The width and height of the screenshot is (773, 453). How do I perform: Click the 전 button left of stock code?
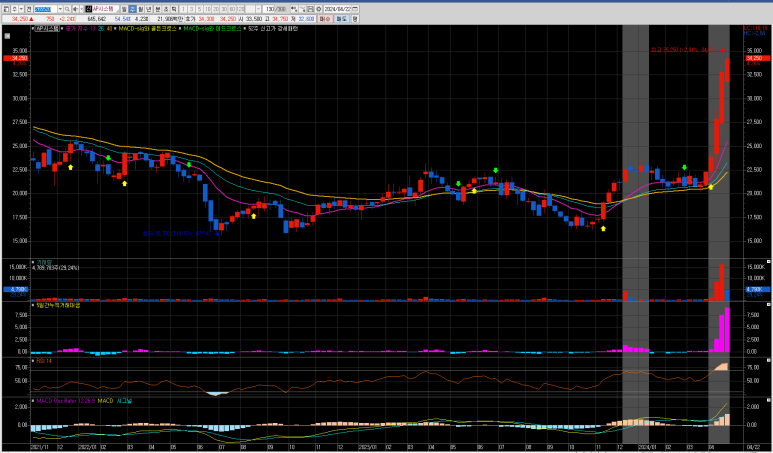coord(29,9)
